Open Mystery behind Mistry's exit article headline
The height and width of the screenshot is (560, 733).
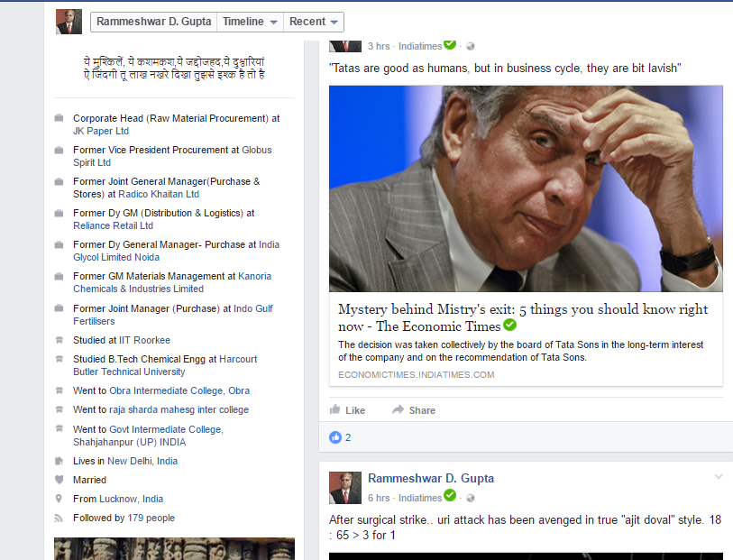click(x=523, y=317)
